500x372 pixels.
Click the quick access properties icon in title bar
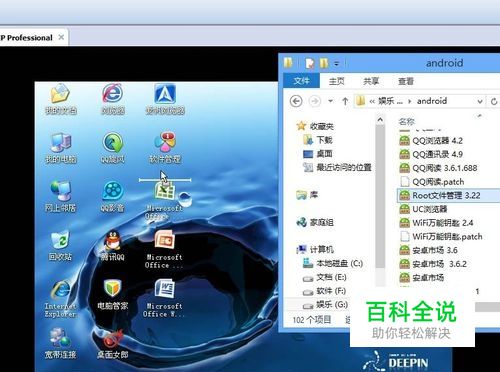(310, 63)
